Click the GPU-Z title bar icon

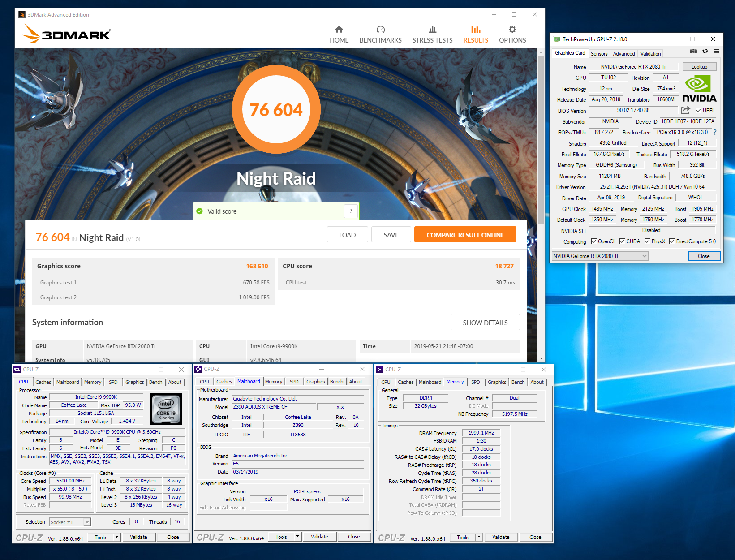pos(557,39)
